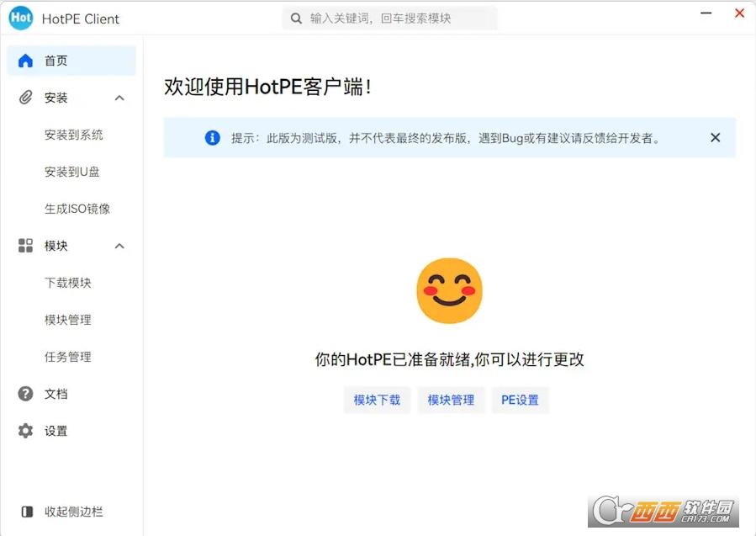This screenshot has height=536, width=756.
Task: Click the 欢迎使用HotPE客户端 heading
Action: [x=267, y=88]
